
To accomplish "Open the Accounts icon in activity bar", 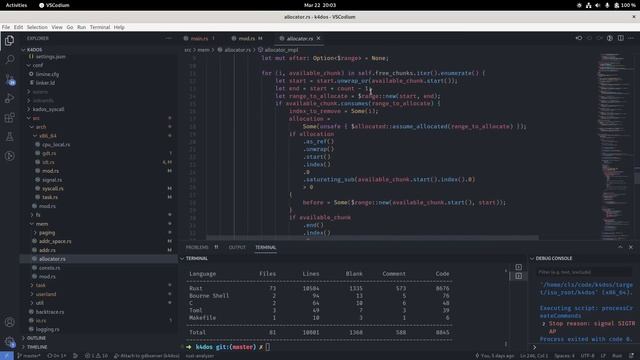I will (x=9, y=322).
